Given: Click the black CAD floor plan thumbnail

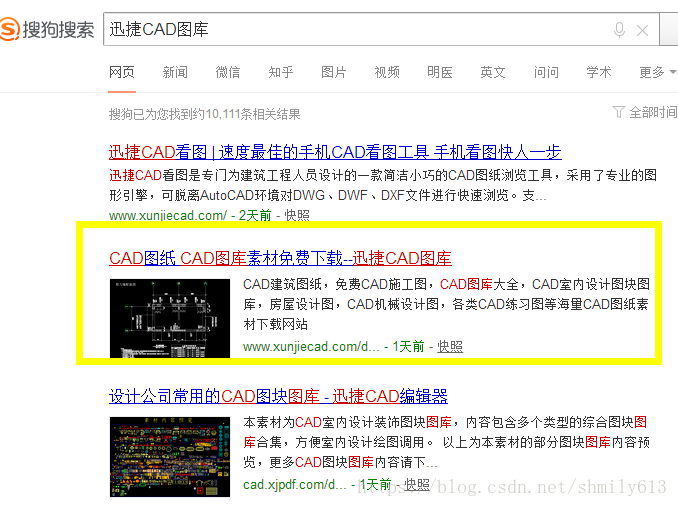Looking at the screenshot, I should point(170,318).
